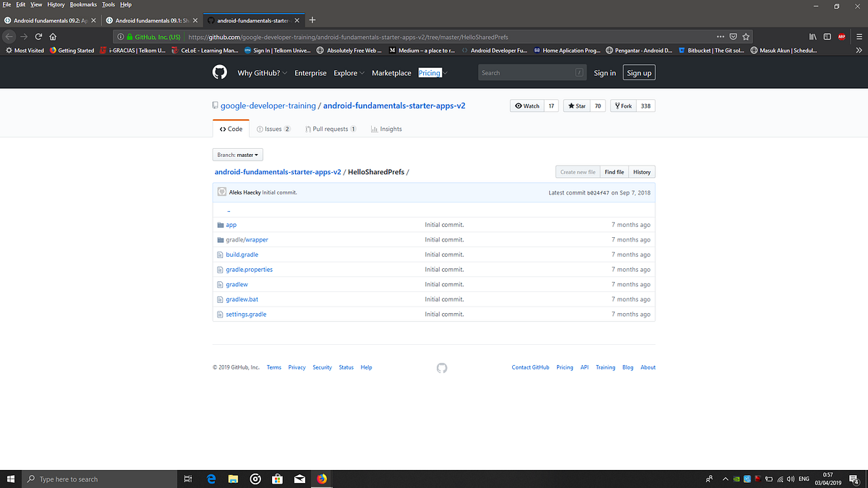
Task: Click the GitHub octocat logo in the navbar
Action: (x=219, y=72)
